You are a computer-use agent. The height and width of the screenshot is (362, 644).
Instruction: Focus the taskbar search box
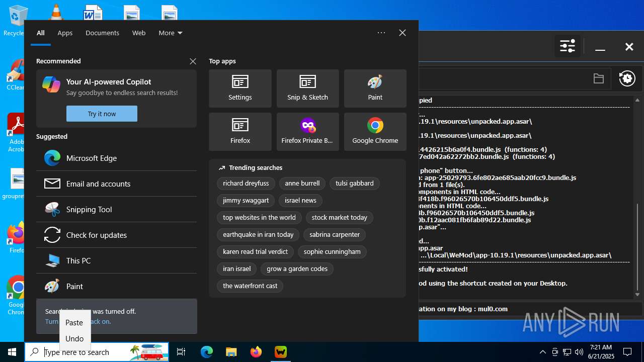[x=97, y=352]
